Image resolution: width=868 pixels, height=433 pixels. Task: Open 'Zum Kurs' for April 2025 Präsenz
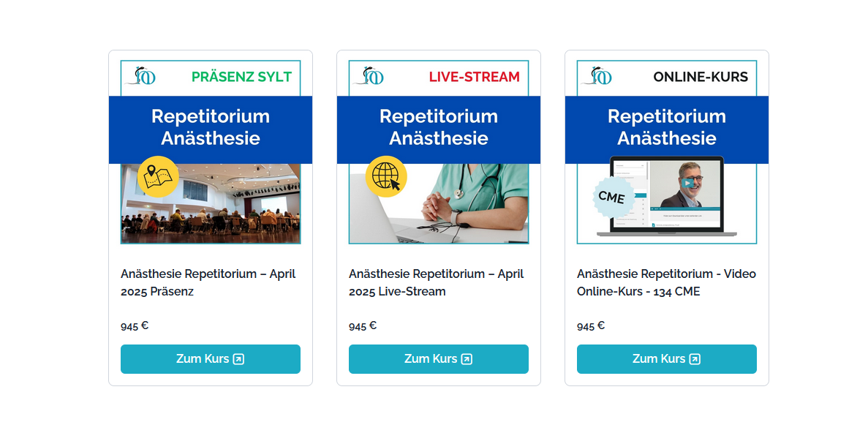click(211, 359)
